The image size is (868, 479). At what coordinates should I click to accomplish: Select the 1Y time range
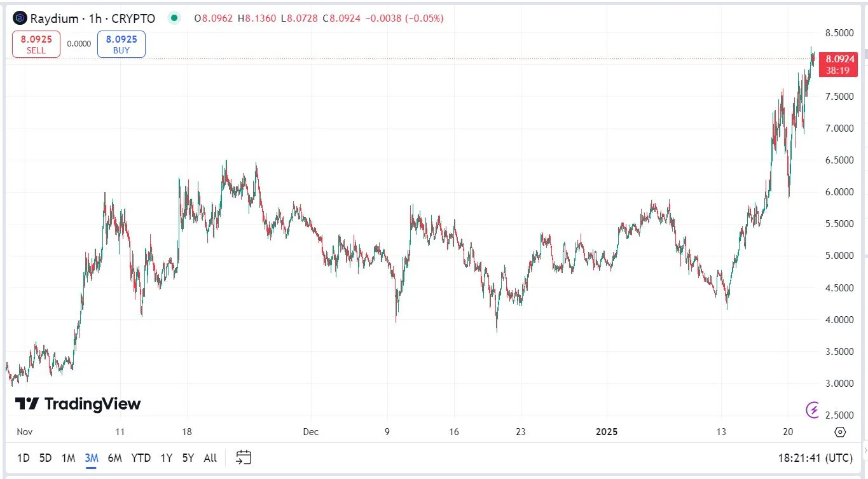pyautogui.click(x=166, y=458)
